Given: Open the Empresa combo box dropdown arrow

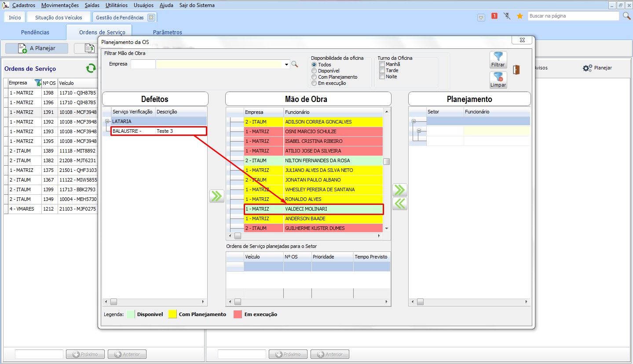Looking at the screenshot, I should (287, 64).
